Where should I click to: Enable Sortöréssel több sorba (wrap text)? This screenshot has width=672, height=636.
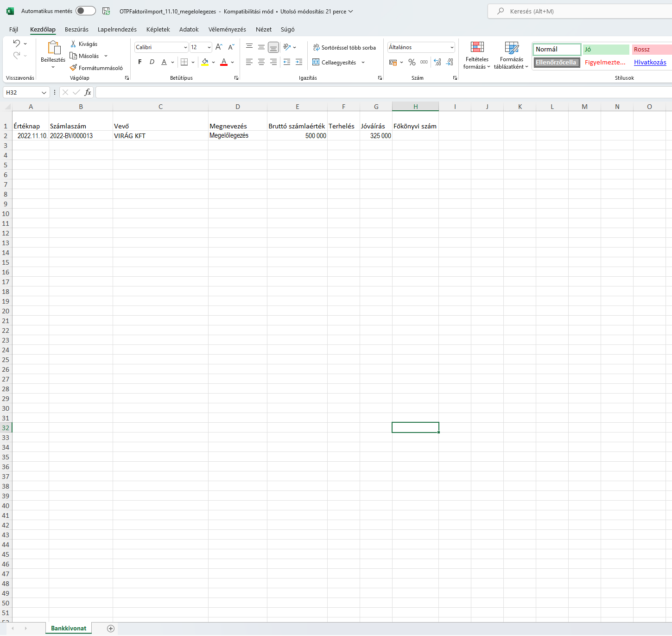[345, 47]
